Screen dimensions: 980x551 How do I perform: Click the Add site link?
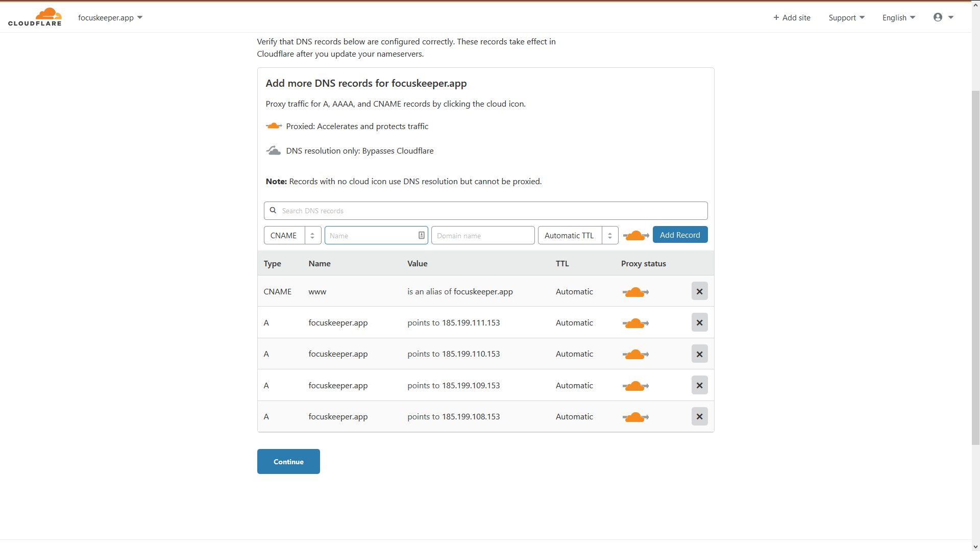click(x=792, y=17)
